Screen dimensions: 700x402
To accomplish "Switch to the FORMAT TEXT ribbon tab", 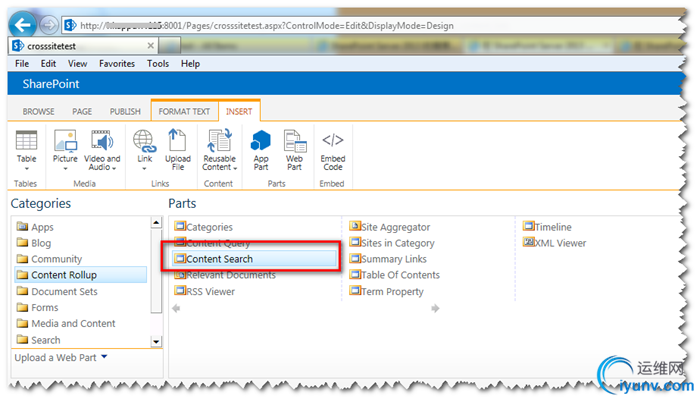I will 184,112.
